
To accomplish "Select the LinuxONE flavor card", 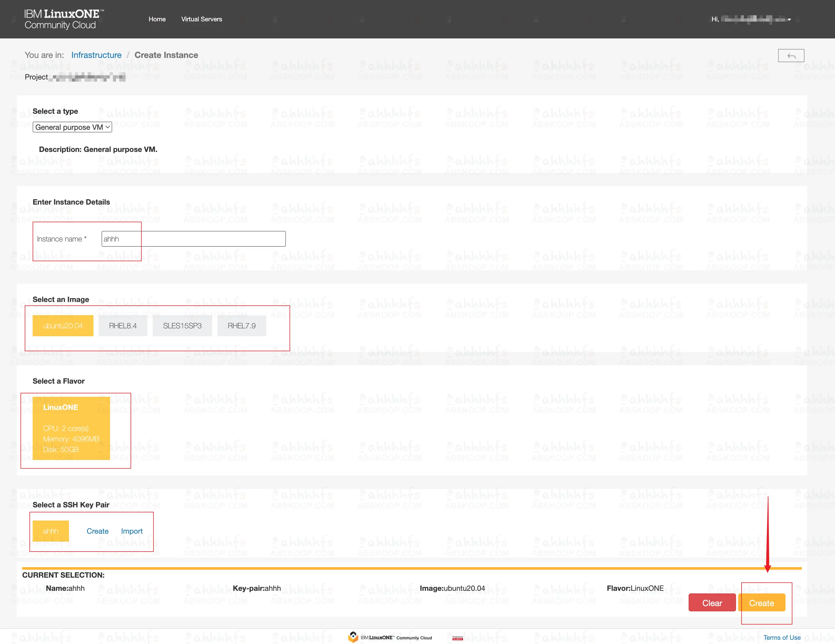I will [71, 428].
